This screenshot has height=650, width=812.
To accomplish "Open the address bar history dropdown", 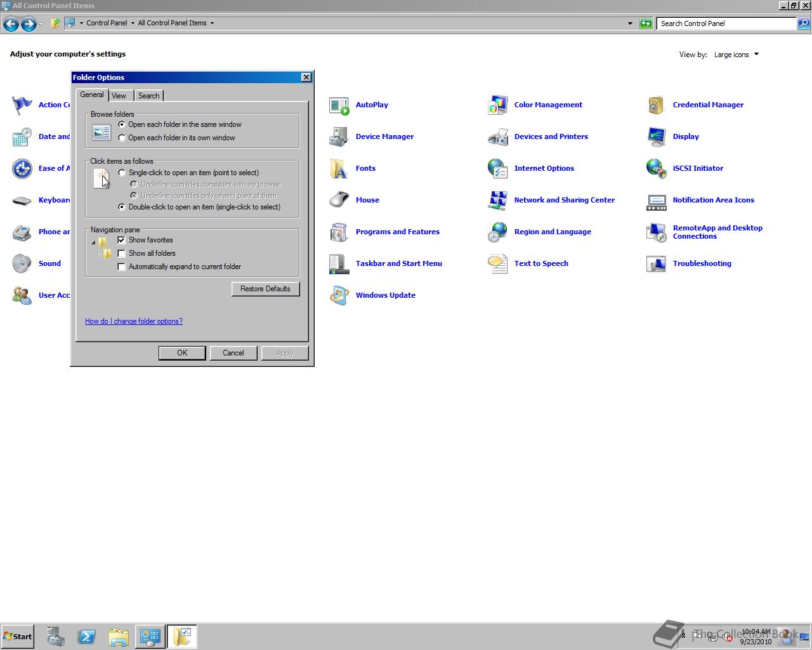I will [630, 23].
